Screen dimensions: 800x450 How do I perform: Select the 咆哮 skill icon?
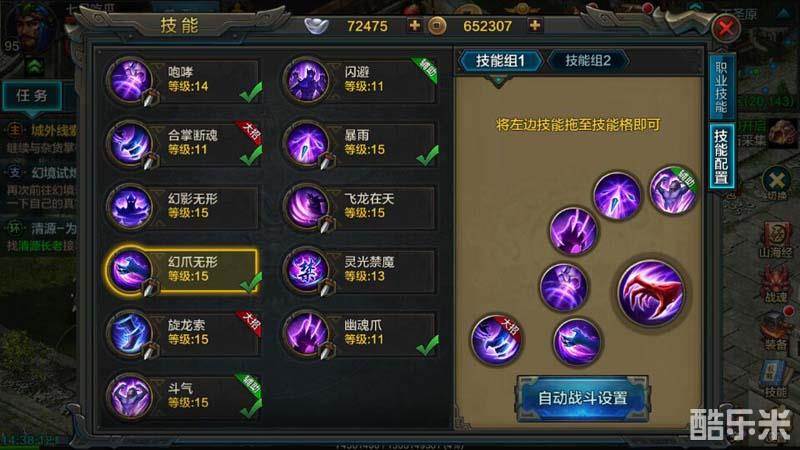pos(130,81)
